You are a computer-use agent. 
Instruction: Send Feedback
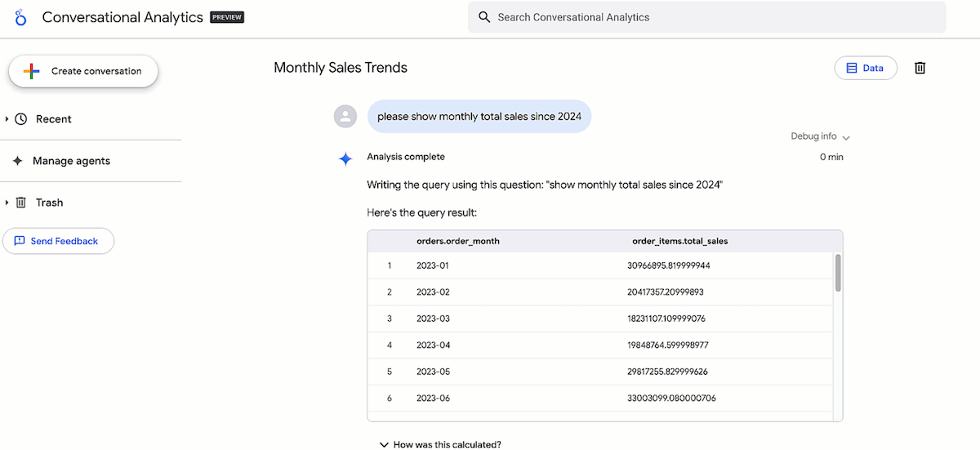point(59,241)
